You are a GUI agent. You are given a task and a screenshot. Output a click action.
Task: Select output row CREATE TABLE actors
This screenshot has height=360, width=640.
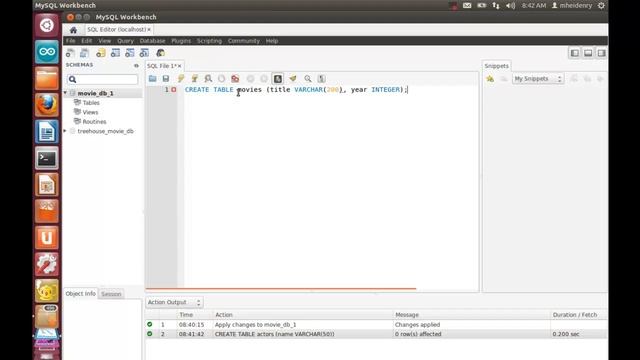click(376, 334)
